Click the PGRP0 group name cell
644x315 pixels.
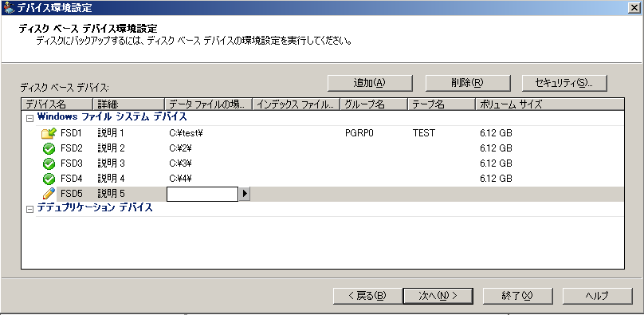click(x=359, y=133)
